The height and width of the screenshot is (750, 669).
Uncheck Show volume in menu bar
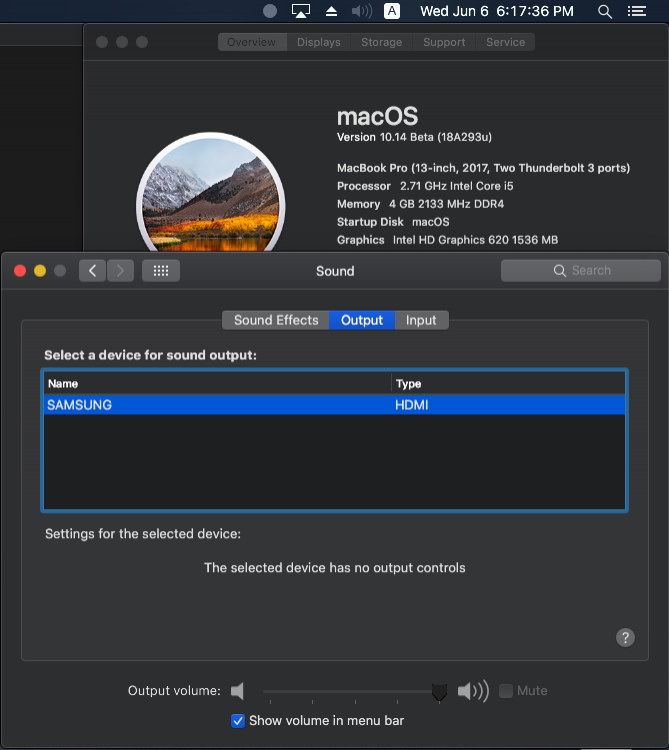click(x=238, y=720)
